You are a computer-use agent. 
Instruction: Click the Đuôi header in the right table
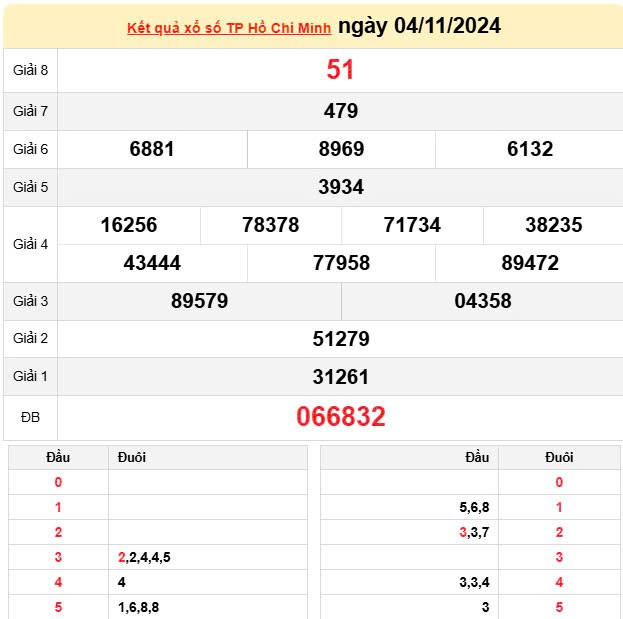pyautogui.click(x=559, y=457)
